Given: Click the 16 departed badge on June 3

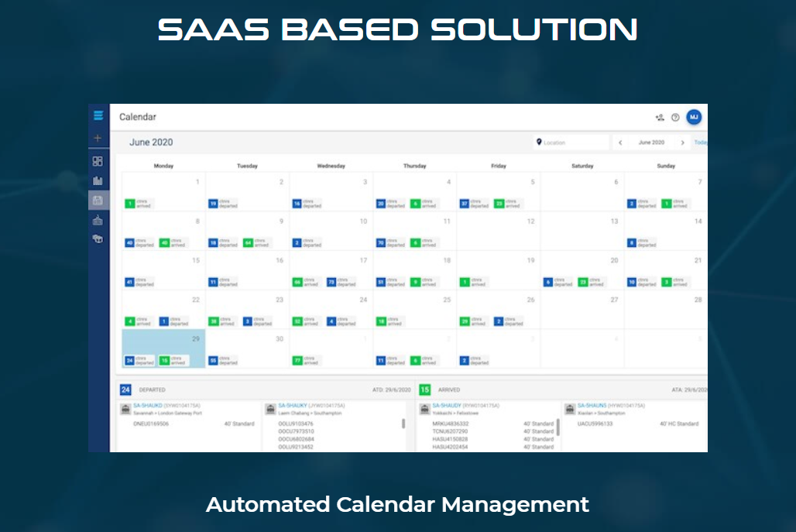Looking at the screenshot, I should click(307, 204).
